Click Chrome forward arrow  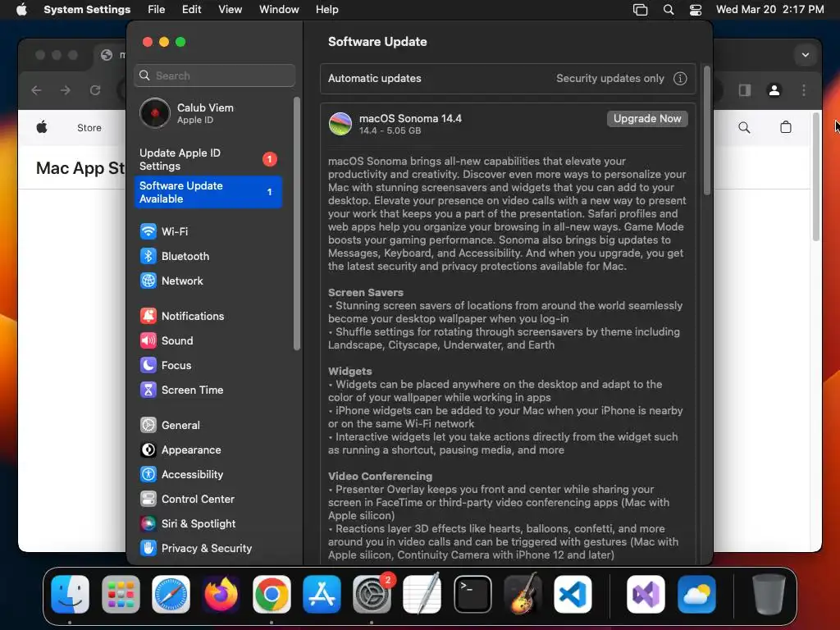[66, 90]
